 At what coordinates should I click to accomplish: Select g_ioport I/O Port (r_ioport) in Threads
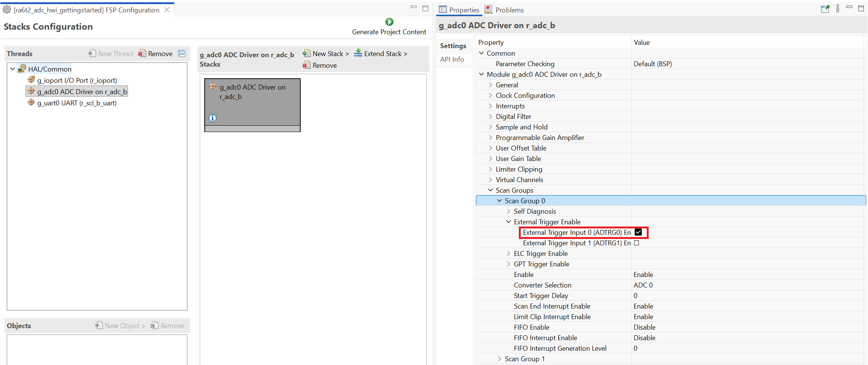[x=77, y=81]
